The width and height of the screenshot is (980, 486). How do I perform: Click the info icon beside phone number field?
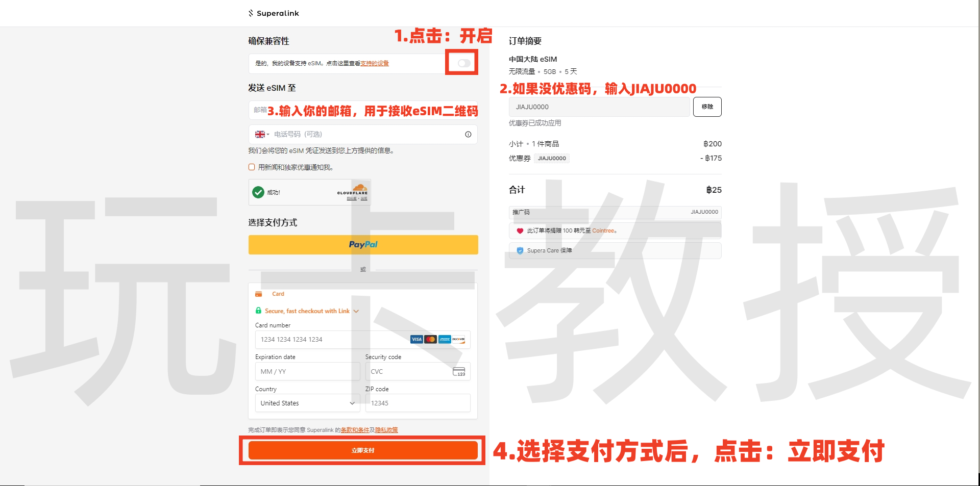pyautogui.click(x=468, y=134)
